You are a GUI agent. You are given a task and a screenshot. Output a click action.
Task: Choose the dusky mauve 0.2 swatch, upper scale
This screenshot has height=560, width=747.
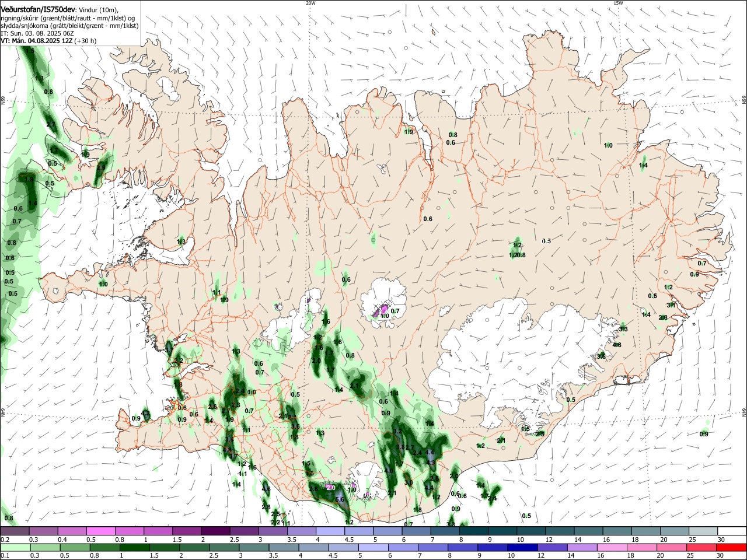coord(15,531)
